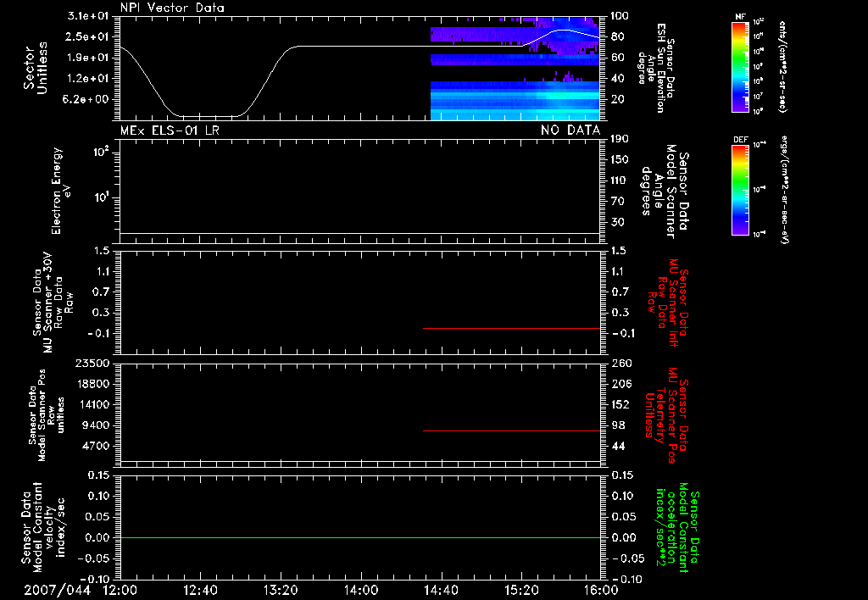Click the red MU Scanner Pos Telemetry line
The width and height of the screenshot is (868, 600).
click(x=511, y=431)
